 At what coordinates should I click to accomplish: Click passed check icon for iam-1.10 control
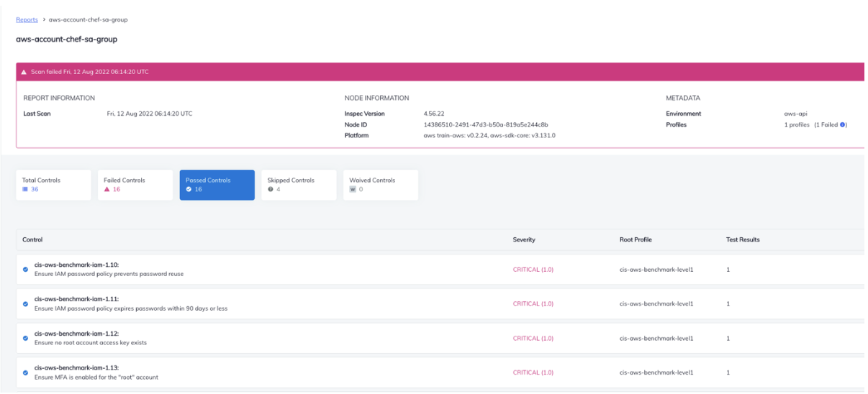[26, 270]
